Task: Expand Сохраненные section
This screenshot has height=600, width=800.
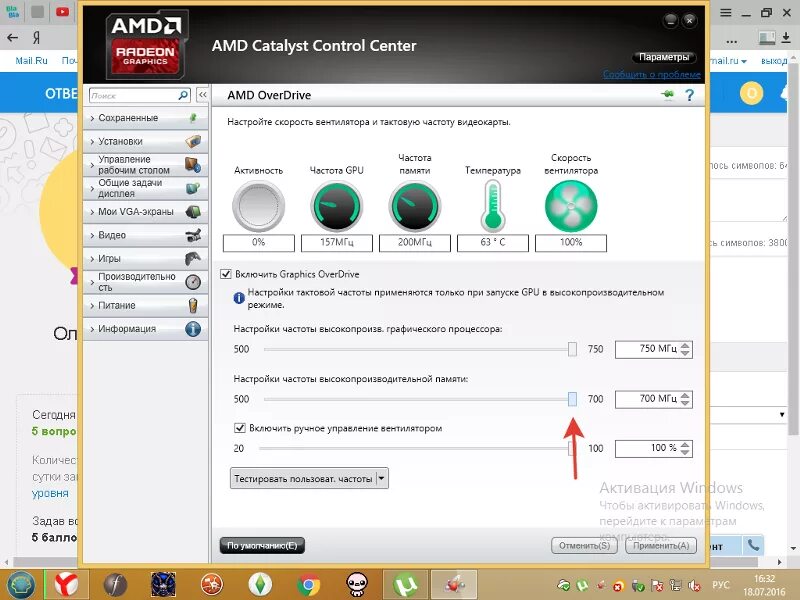Action: click(x=145, y=118)
